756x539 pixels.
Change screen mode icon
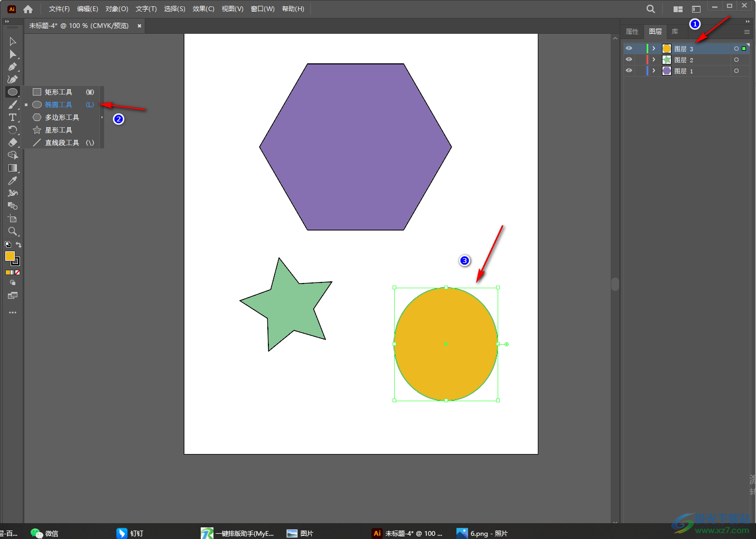click(13, 296)
